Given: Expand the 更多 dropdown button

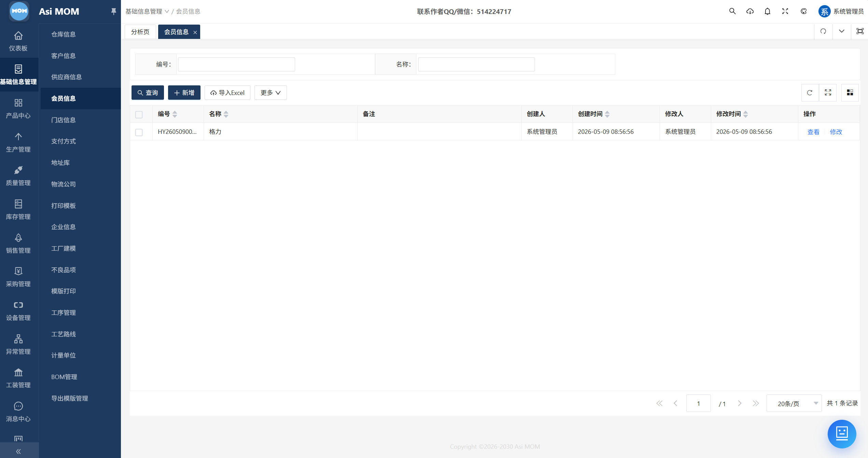Looking at the screenshot, I should [271, 93].
